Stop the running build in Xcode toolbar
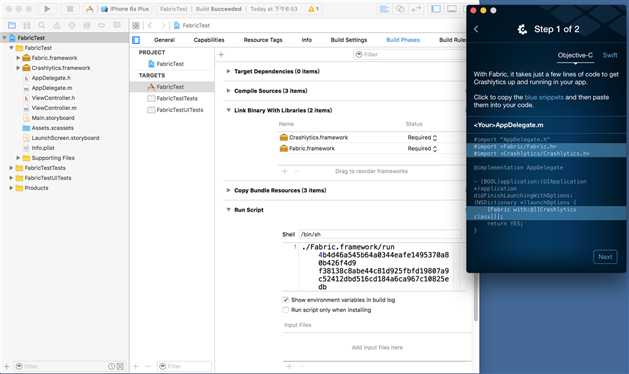Screen dimensions: 629x374 tap(70, 8)
